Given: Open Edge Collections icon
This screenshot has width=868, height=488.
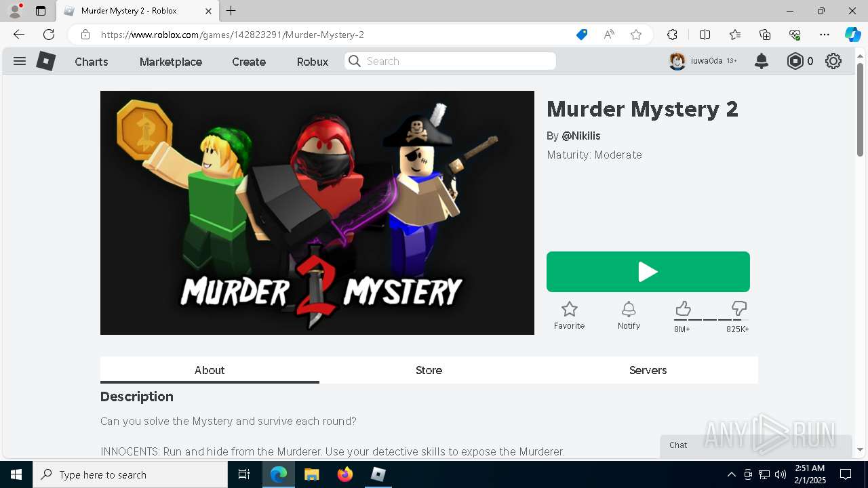Looking at the screenshot, I should tap(765, 35).
